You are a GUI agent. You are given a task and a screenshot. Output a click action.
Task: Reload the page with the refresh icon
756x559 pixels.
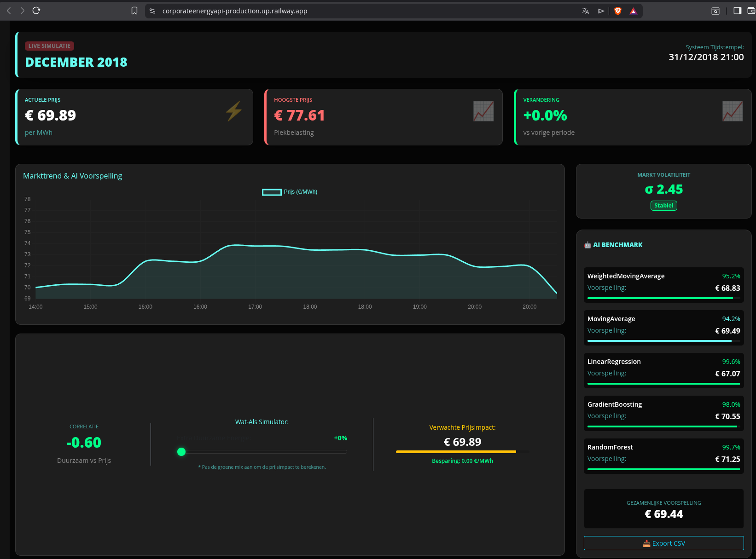[36, 11]
